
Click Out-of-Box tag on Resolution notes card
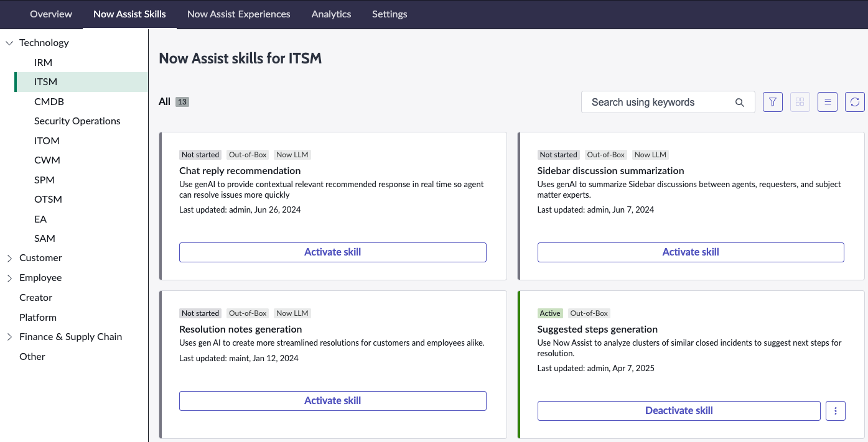248,313
